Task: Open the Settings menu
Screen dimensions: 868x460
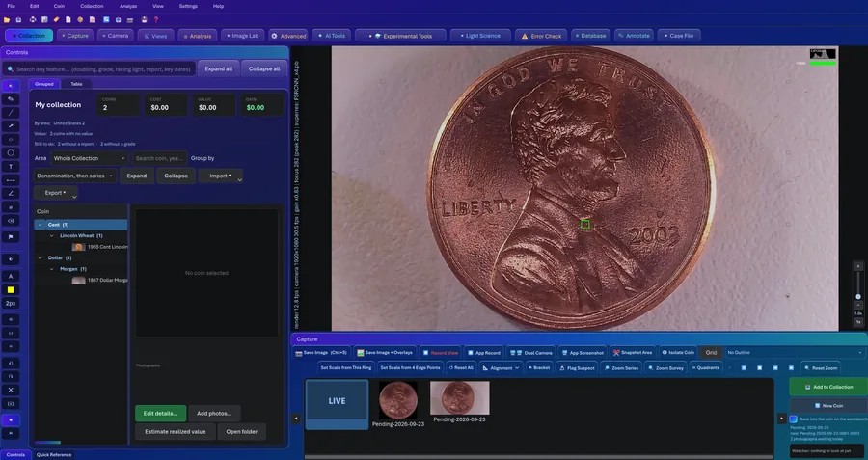Action: (188, 6)
